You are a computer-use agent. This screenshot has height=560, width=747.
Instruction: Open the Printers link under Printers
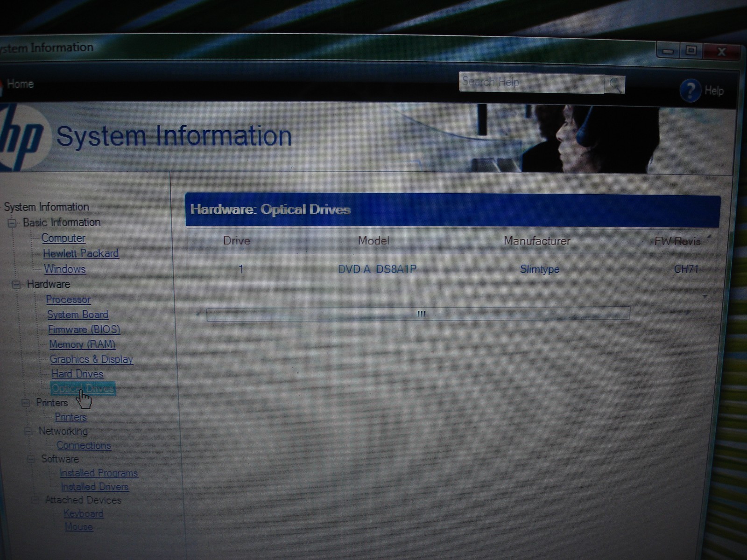71,417
